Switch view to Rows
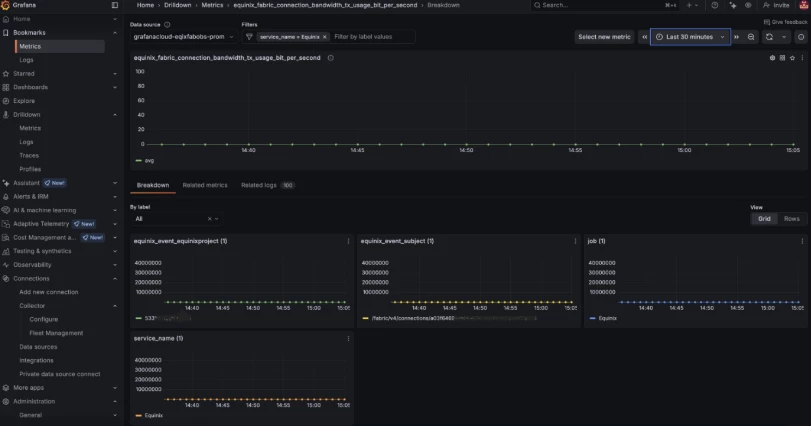The width and height of the screenshot is (811, 426). click(x=791, y=219)
